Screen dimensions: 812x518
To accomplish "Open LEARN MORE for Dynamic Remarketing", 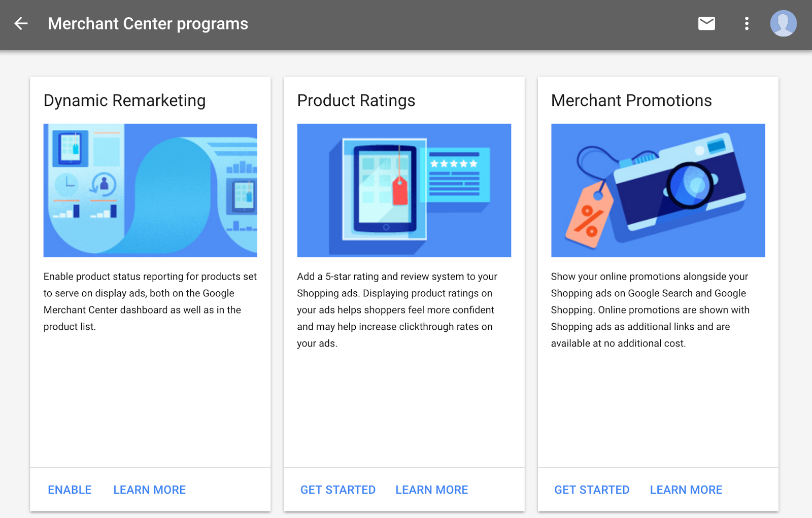I will click(149, 489).
